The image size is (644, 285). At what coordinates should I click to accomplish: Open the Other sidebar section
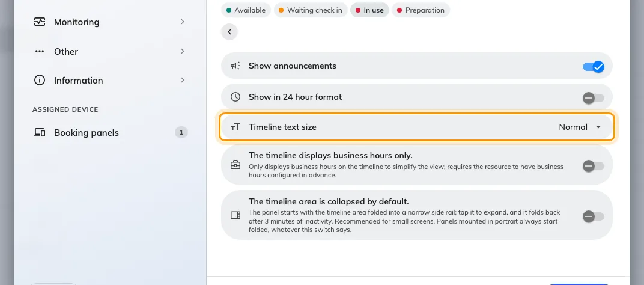coord(110,51)
